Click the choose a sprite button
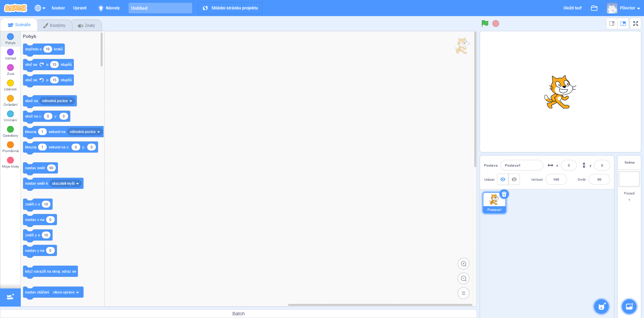The image size is (644, 318). point(601,306)
